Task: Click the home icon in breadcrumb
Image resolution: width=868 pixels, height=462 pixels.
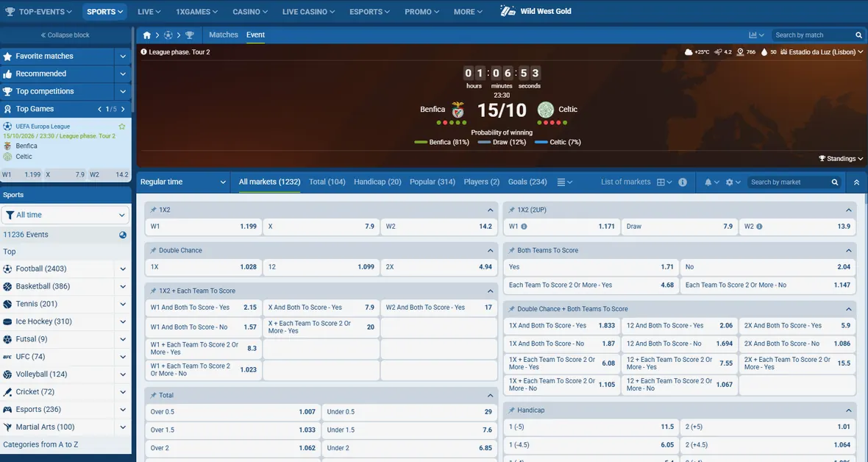Action: pos(146,35)
